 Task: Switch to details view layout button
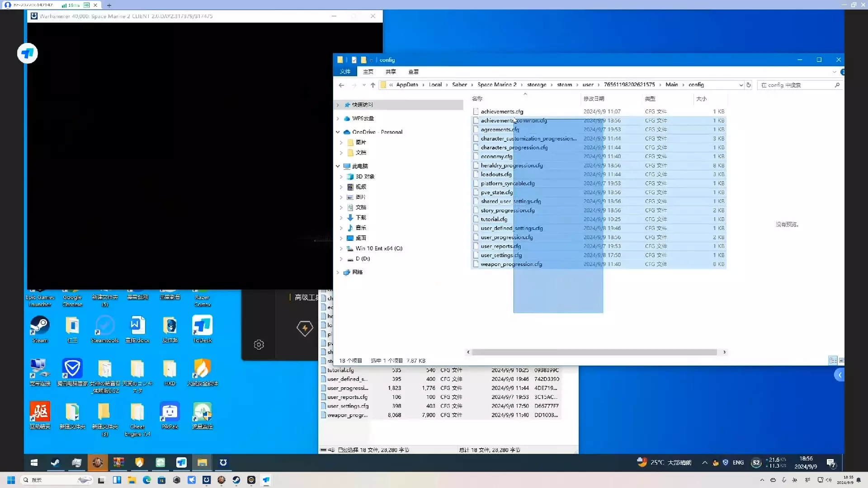click(x=833, y=361)
